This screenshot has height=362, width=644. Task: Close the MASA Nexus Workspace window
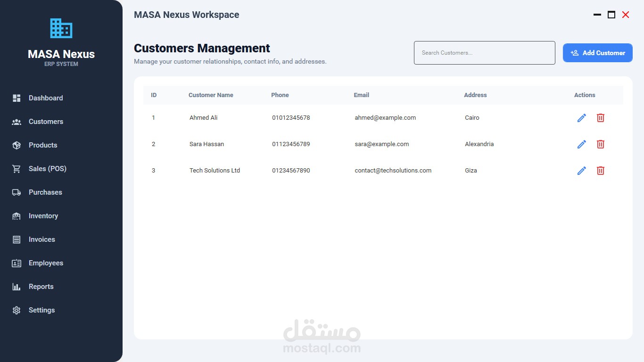[626, 15]
